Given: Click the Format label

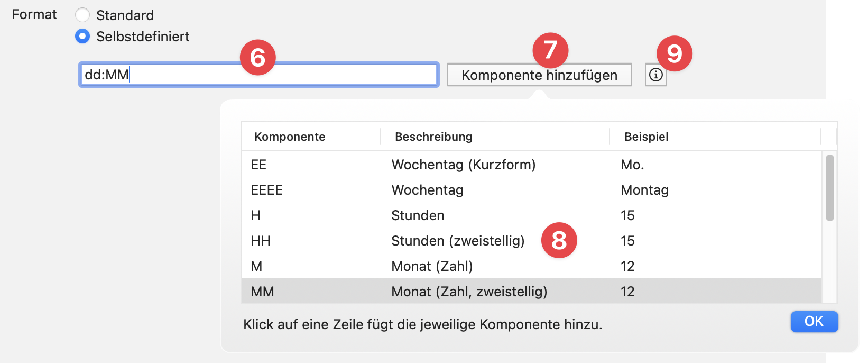Looking at the screenshot, I should pos(33,15).
